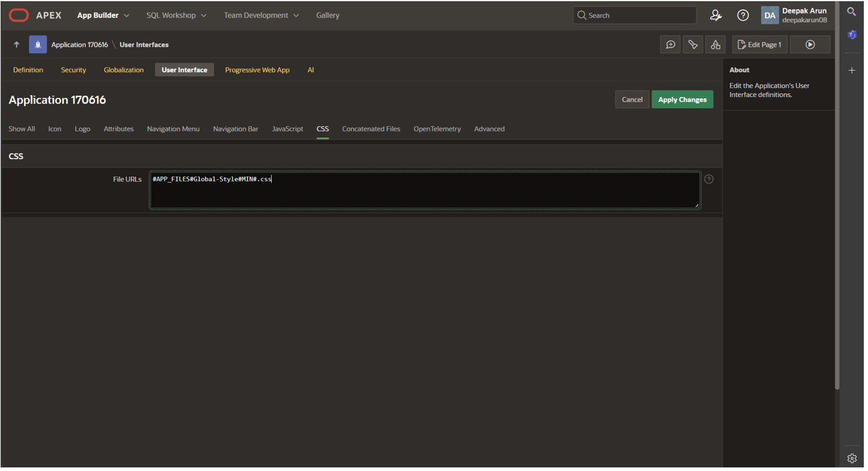Switch to the Security tab
The width and height of the screenshot is (868, 471).
74,70
